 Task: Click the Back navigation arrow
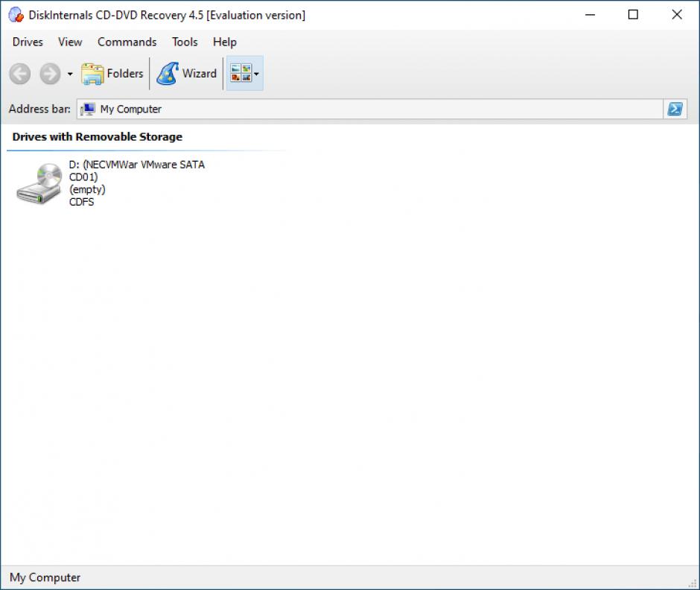point(20,74)
